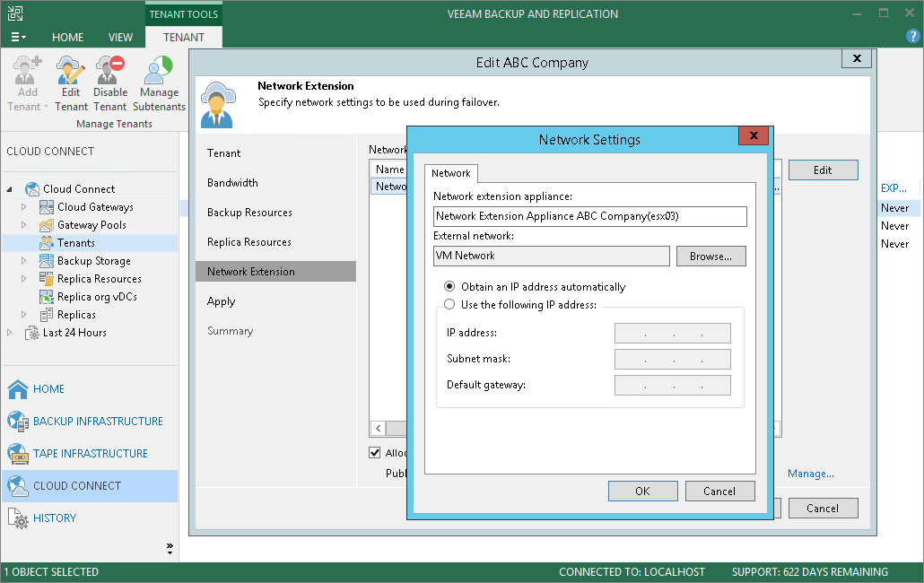Click the Network extension appliance field
This screenshot has width=924, height=583.
point(590,216)
